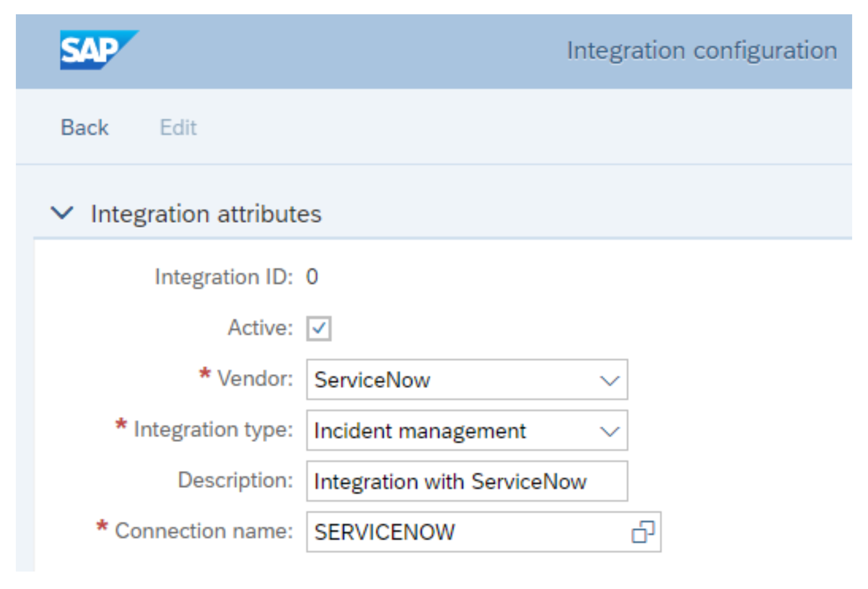Image resolution: width=868 pixels, height=589 pixels.
Task: Collapse the Integration attributes section
Action: coord(62,213)
